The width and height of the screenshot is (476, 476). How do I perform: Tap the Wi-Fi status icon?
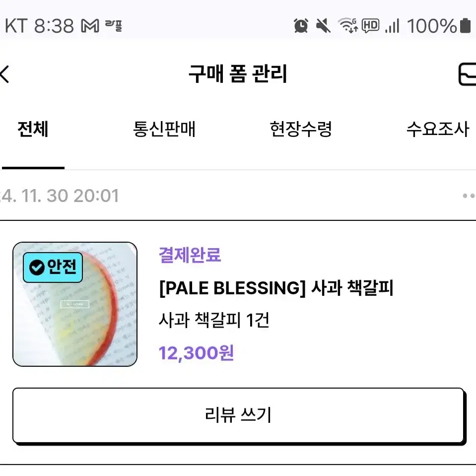coord(348,25)
